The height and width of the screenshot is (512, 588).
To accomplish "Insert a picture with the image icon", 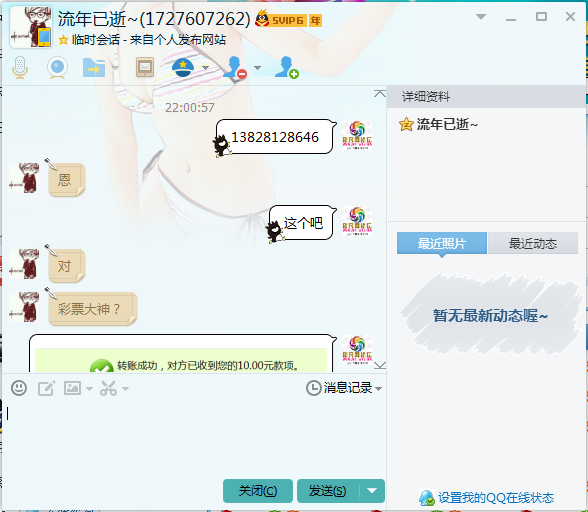I will (72, 388).
